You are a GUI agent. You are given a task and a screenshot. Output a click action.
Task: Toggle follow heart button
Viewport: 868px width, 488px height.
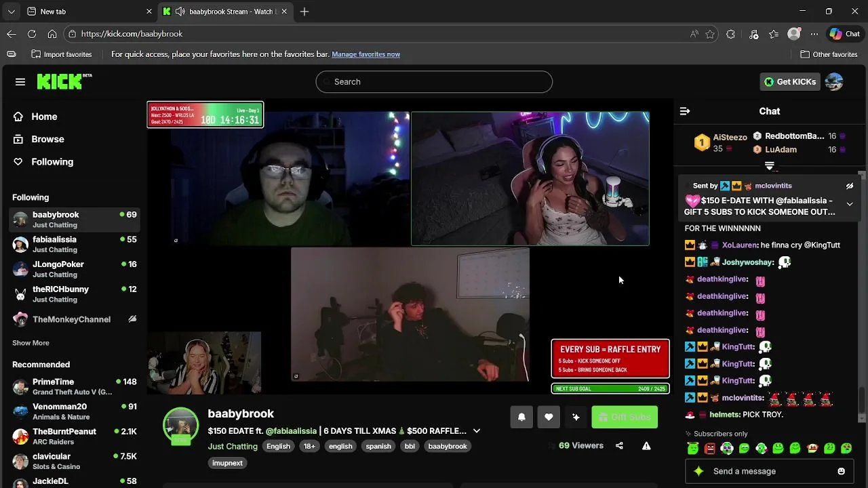click(x=549, y=417)
